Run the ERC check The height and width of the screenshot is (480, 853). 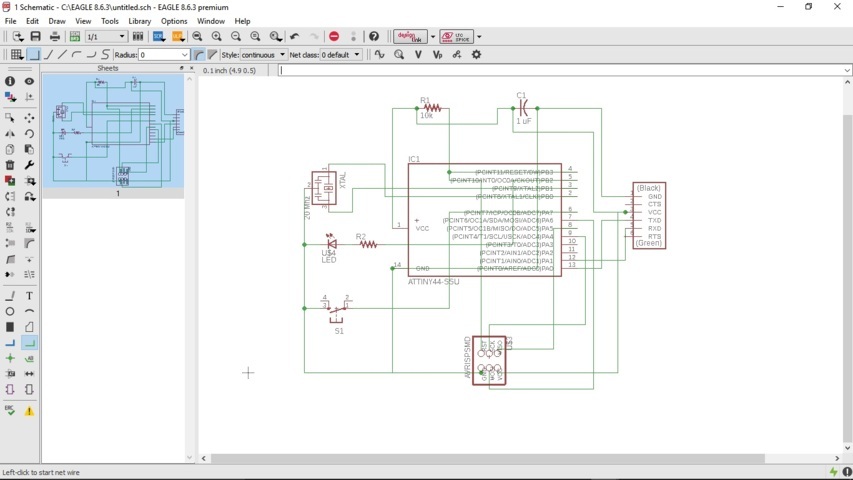10,410
